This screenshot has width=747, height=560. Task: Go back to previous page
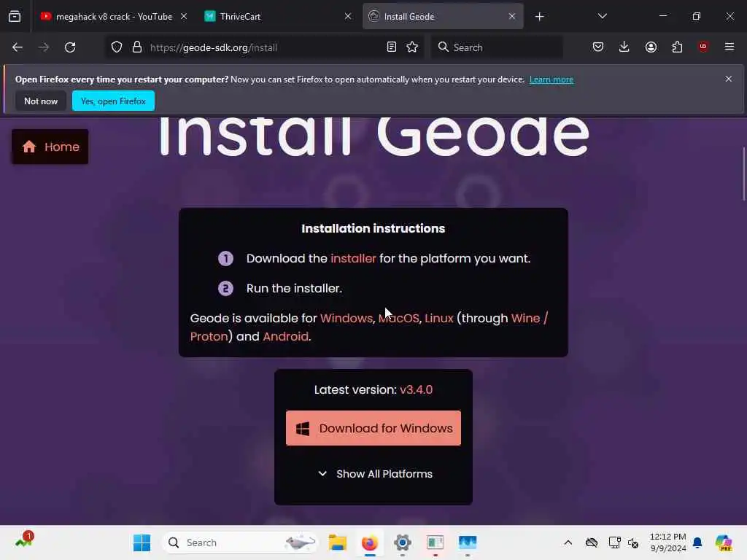(x=18, y=47)
